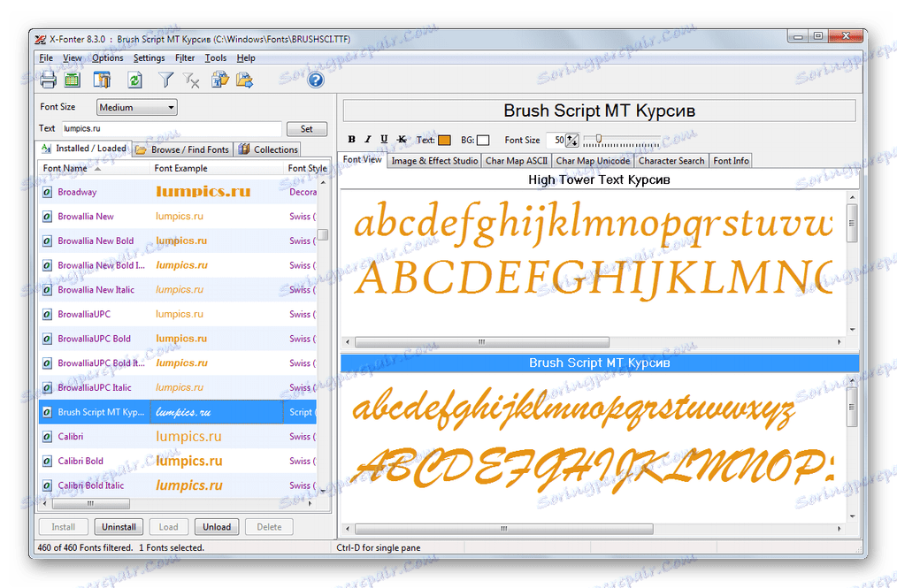Viewport: 897px width, 588px height.
Task: Select the BrowalliaUPC Bold font row
Action: [x=177, y=339]
